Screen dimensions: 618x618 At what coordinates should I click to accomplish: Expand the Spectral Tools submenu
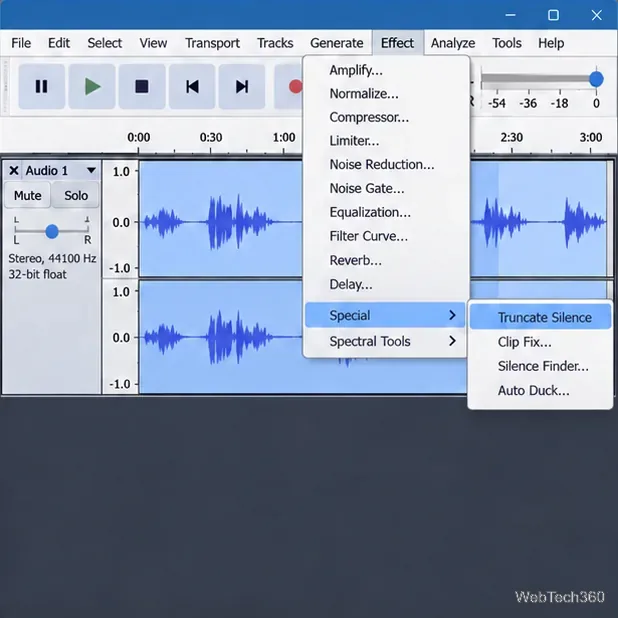pos(386,341)
